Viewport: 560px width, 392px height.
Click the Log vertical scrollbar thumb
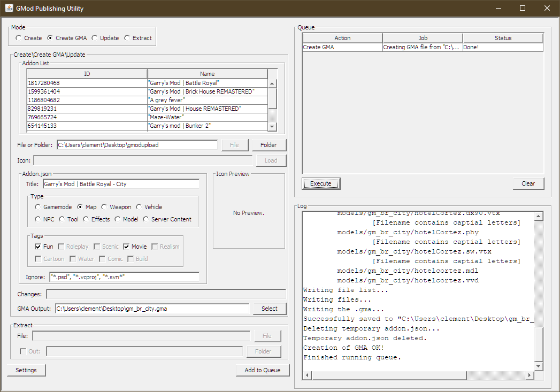point(539,344)
